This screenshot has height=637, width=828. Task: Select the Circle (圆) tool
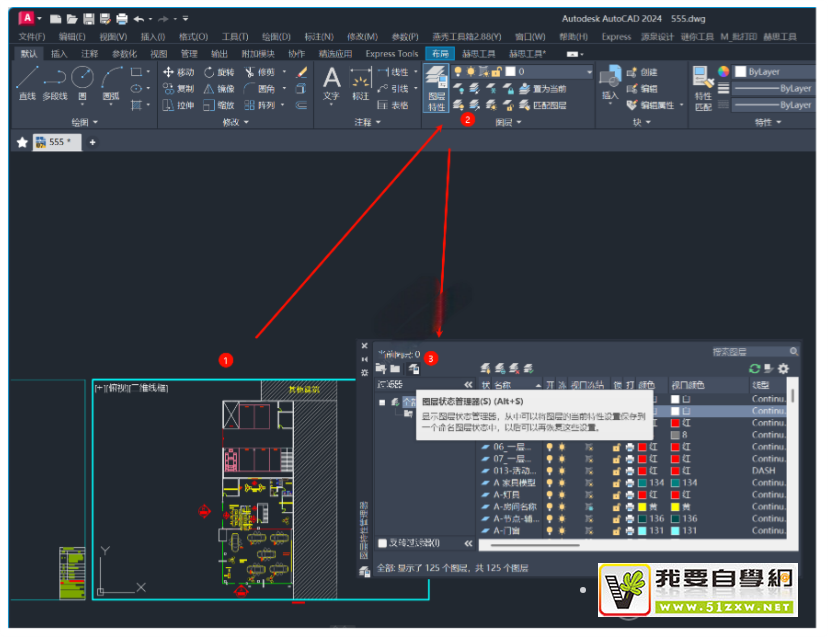click(x=82, y=82)
